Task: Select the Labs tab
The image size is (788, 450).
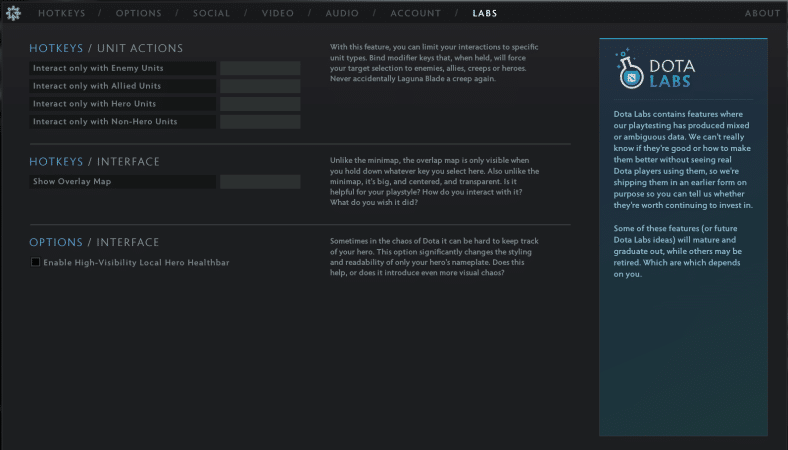Action: tap(485, 14)
